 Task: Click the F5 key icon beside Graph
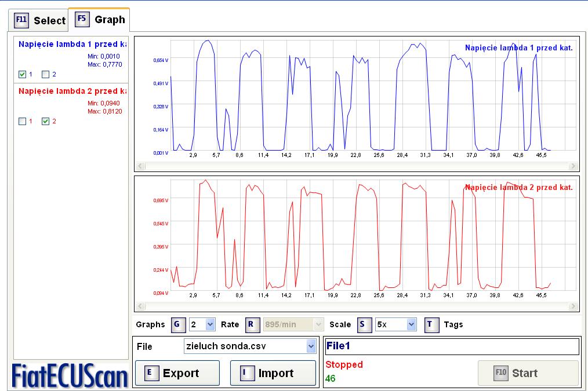coord(82,19)
